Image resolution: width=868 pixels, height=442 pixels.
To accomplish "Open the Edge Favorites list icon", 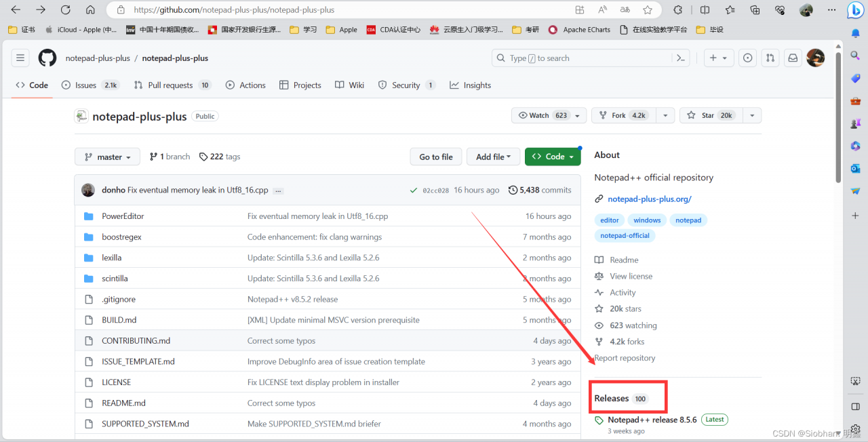I will pos(730,10).
